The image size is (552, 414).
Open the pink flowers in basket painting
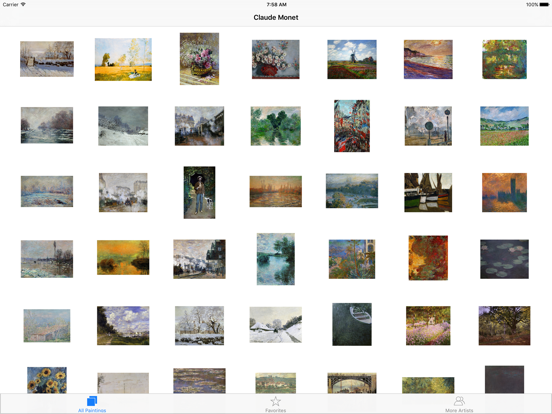199,59
